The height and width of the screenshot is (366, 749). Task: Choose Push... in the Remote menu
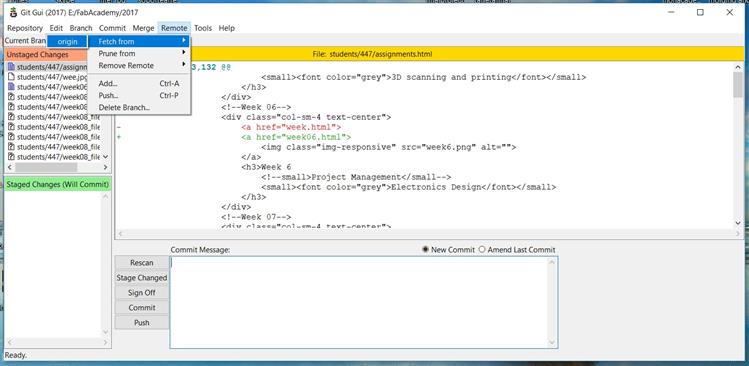tap(139, 96)
